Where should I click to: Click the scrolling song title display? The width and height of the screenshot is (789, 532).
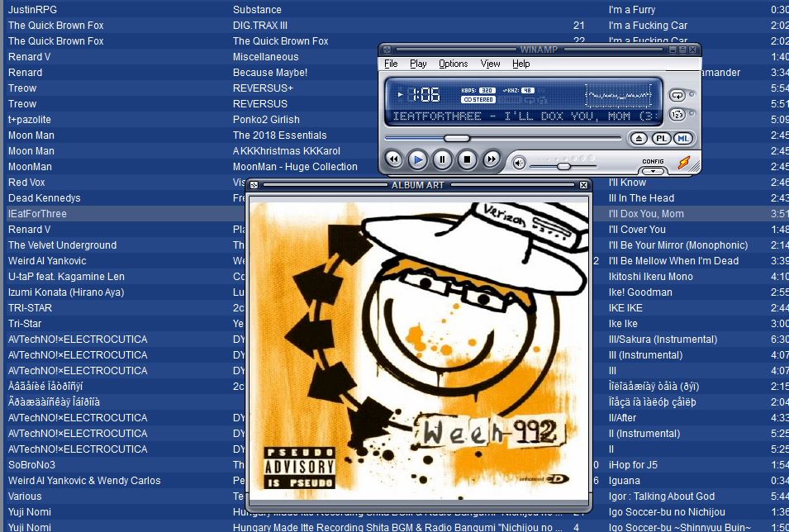[x=525, y=116]
